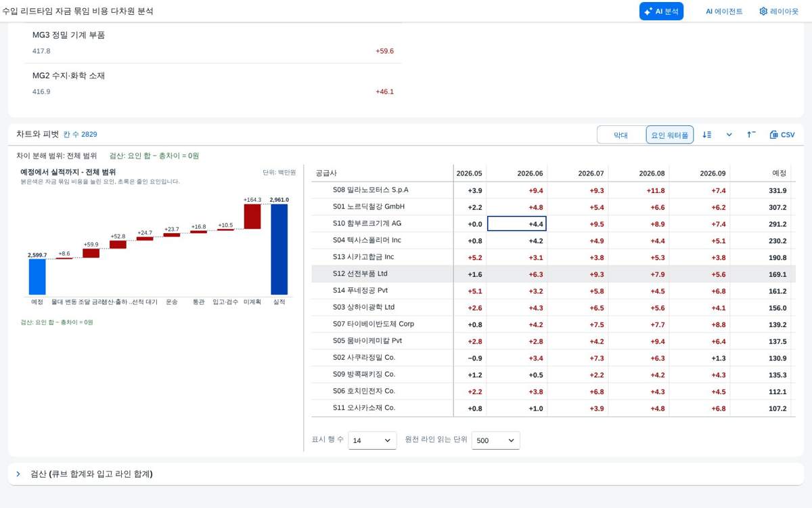Run the AI 분석 sparkle button
Screen dimensions: 812x508
(661, 11)
